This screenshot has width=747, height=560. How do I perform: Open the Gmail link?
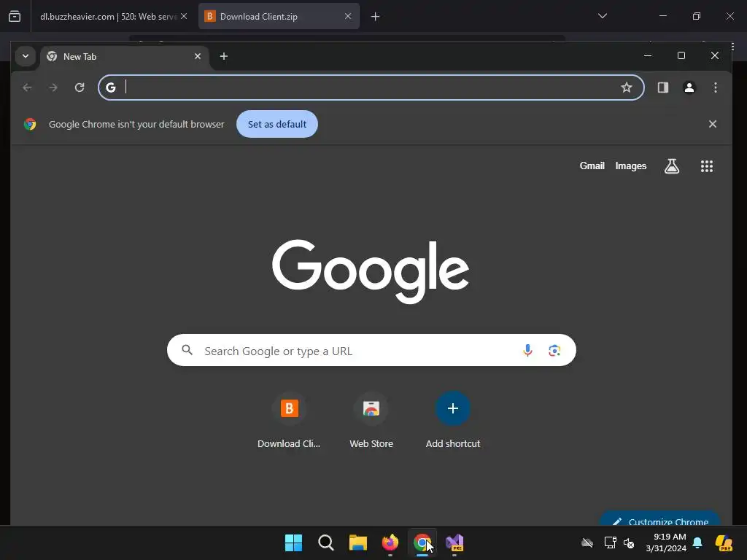point(592,166)
